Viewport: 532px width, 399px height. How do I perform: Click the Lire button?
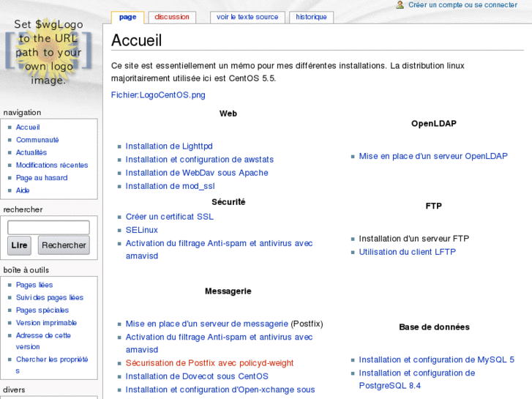pyautogui.click(x=19, y=245)
